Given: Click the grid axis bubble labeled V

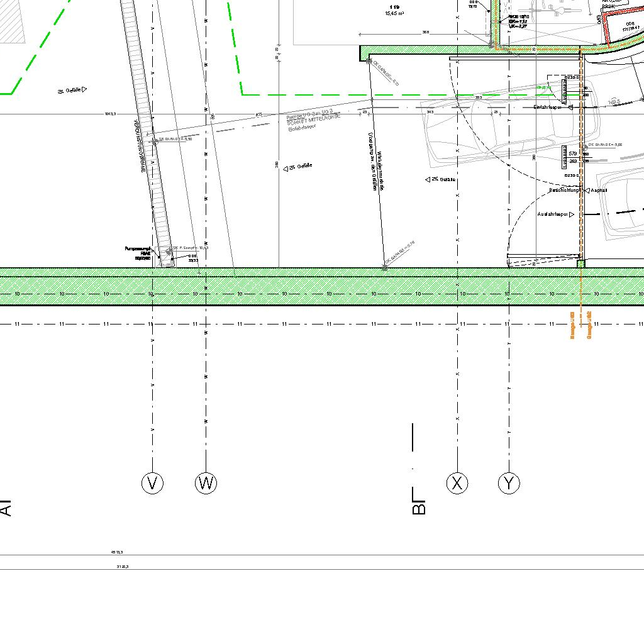Looking at the screenshot, I should 152,483.
